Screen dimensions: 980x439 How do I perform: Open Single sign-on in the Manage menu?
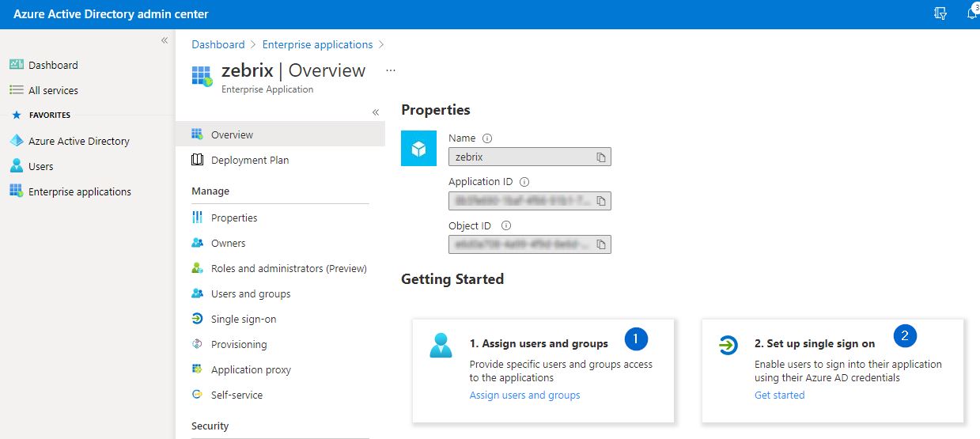click(x=243, y=319)
